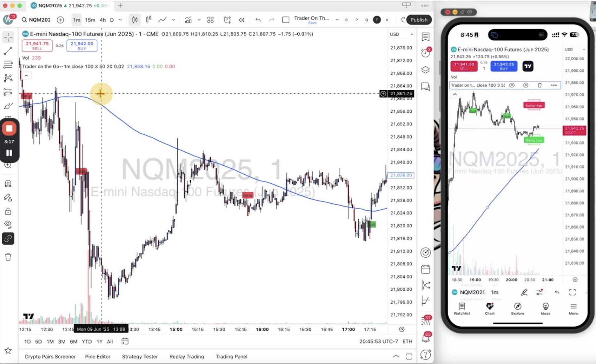Viewport: 596px width, 364px height.
Task: Expand layout management dropdown arrow
Action: 337,20
